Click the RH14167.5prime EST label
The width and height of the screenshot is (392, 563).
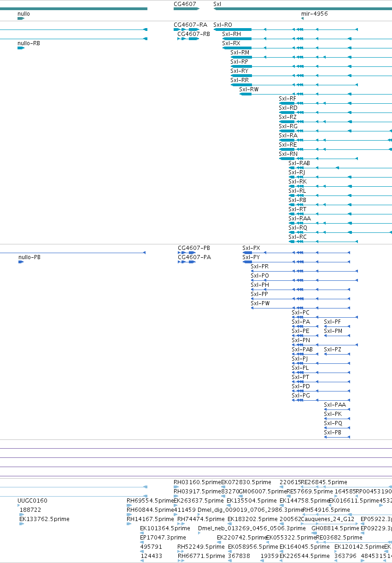(x=150, y=519)
